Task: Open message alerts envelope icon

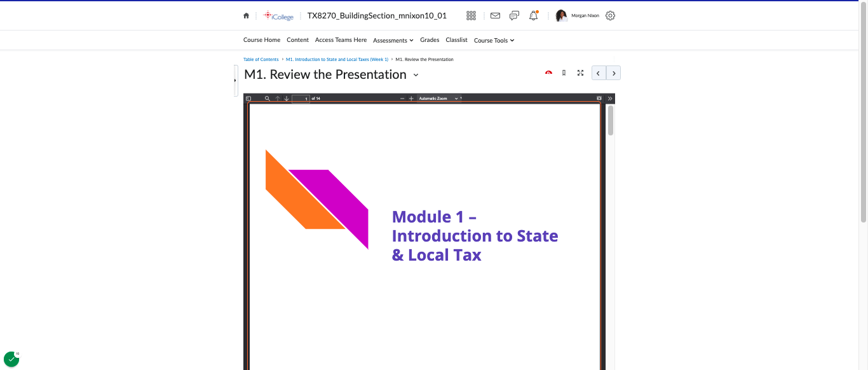Action: point(495,16)
